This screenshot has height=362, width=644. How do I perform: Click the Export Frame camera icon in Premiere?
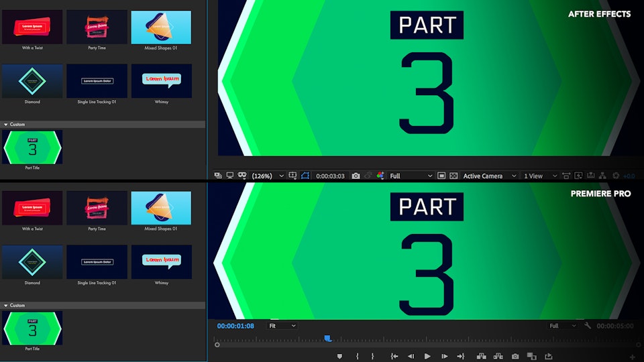click(x=515, y=356)
